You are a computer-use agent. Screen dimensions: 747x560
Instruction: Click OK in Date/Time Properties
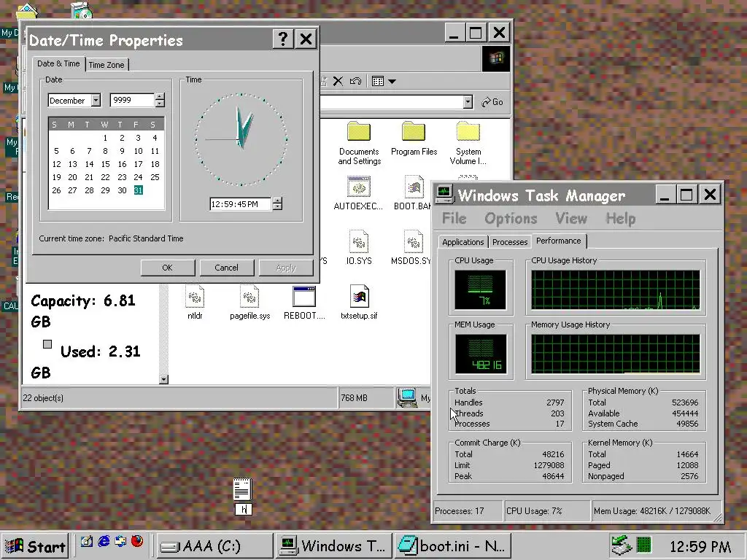[167, 268]
